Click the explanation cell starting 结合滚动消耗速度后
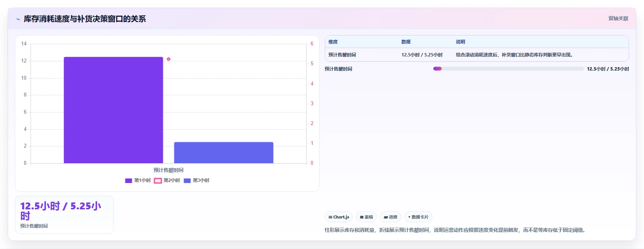 515,55
